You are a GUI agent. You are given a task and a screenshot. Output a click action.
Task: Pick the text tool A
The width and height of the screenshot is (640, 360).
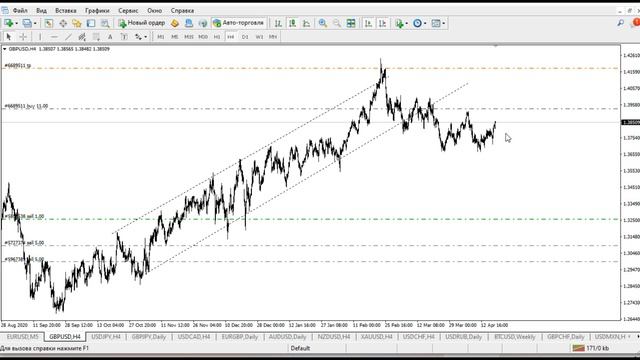pos(110,37)
